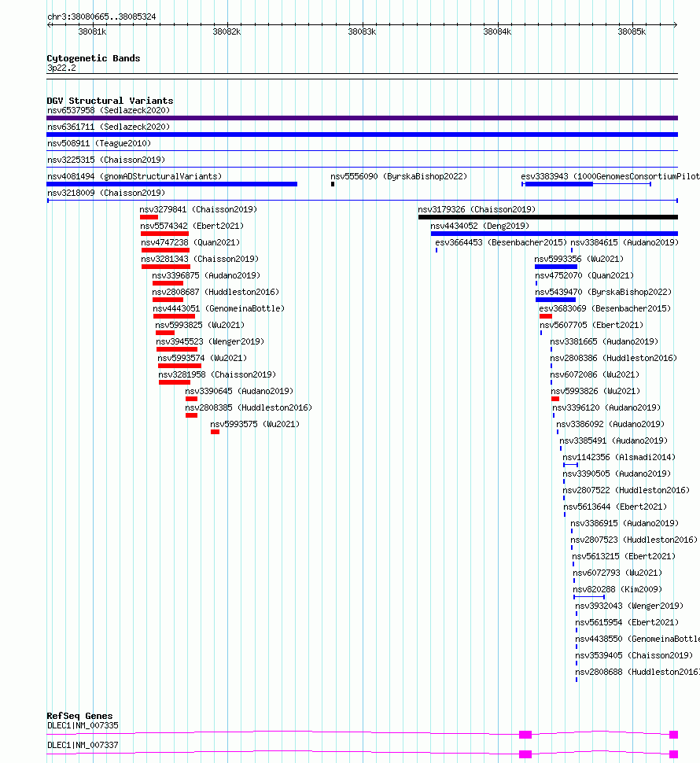The image size is (700, 763).
Task: Select nsv3539405 (Chaisson2019) label
Action: click(635, 657)
